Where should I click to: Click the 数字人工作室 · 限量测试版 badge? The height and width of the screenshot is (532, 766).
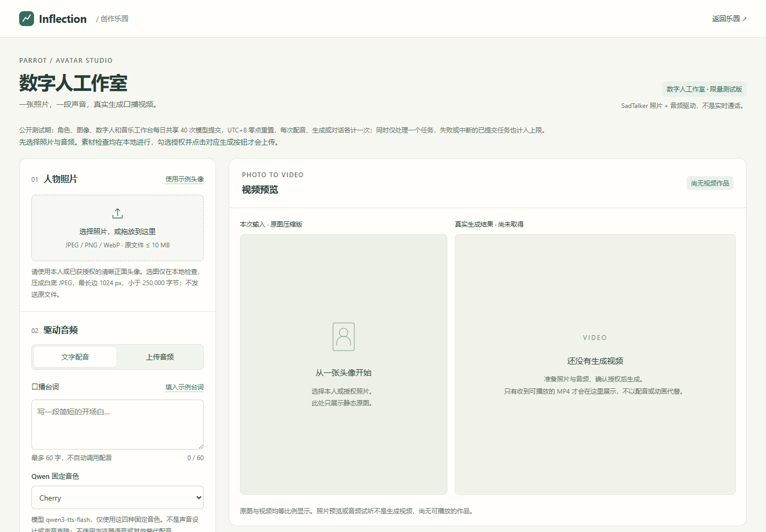click(704, 89)
